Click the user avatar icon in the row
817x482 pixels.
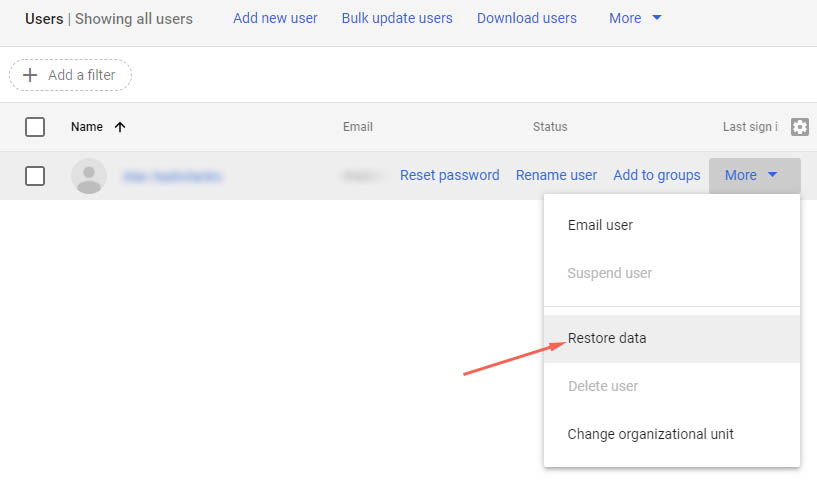[89, 176]
